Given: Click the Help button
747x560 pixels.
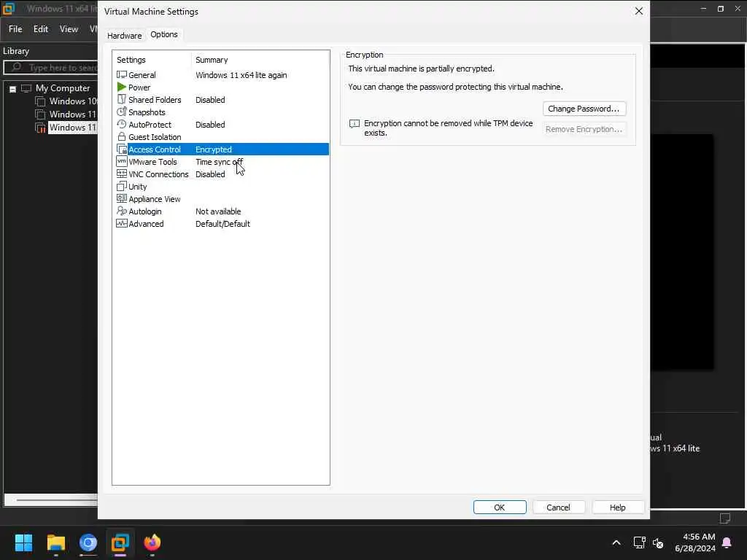Looking at the screenshot, I should (x=618, y=507).
